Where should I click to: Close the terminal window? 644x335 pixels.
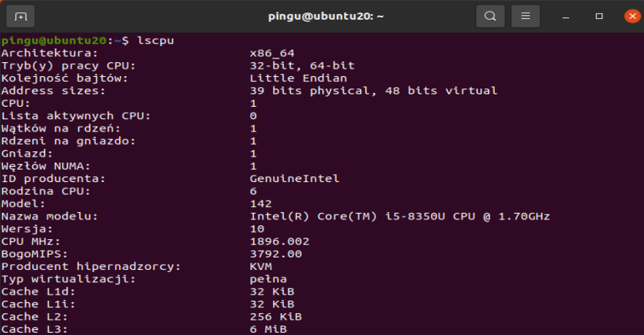632,15
